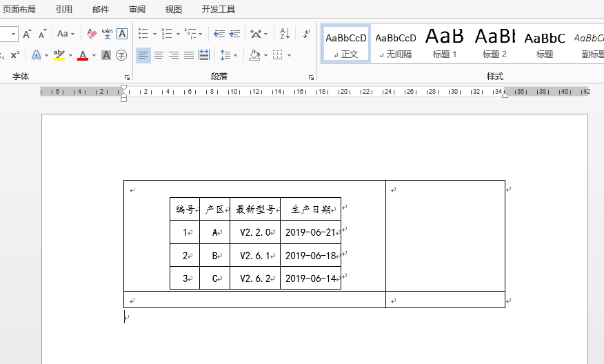Open the 邮件 ribbon tab
604x364 pixels.
101,9
